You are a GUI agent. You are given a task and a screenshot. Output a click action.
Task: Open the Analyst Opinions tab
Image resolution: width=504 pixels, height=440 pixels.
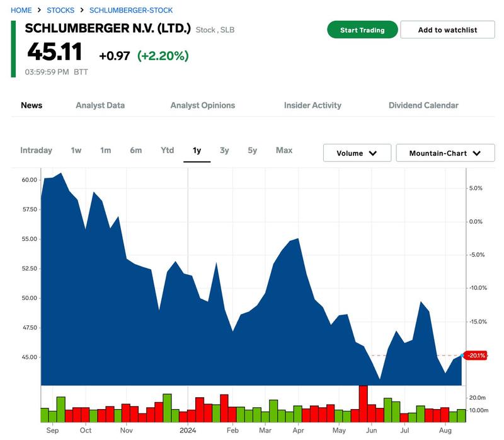203,105
